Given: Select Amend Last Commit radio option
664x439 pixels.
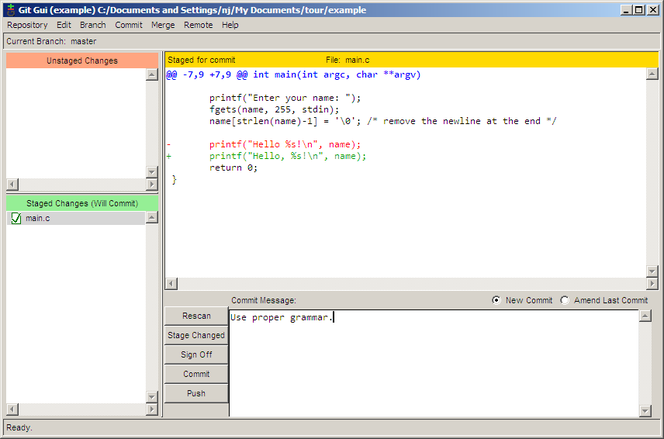Looking at the screenshot, I should pyautogui.click(x=565, y=300).
